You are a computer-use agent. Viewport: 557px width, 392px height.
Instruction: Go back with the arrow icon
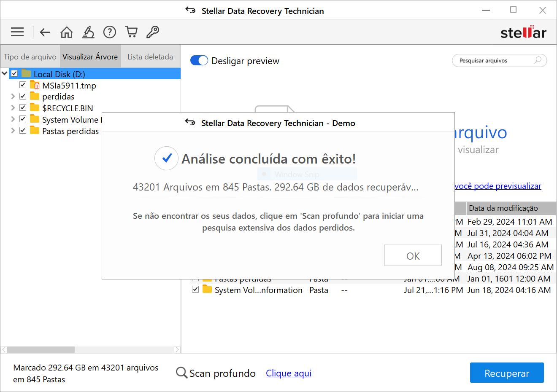tap(45, 32)
